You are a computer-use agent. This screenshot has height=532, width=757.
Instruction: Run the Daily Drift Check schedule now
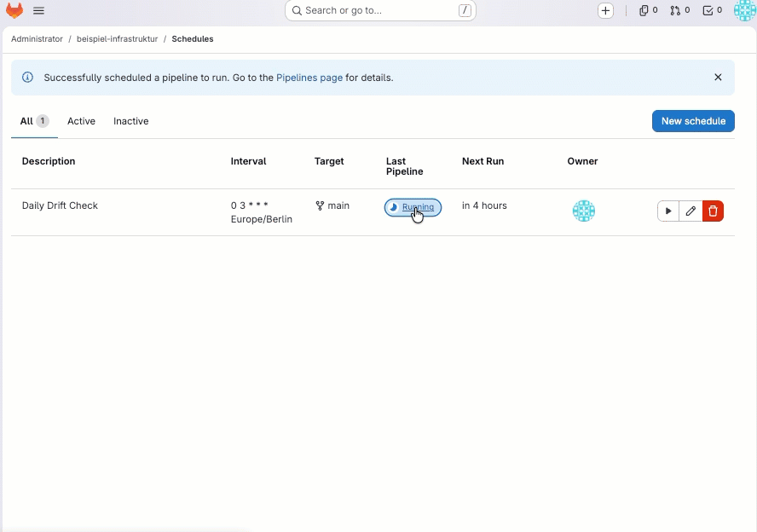point(668,211)
